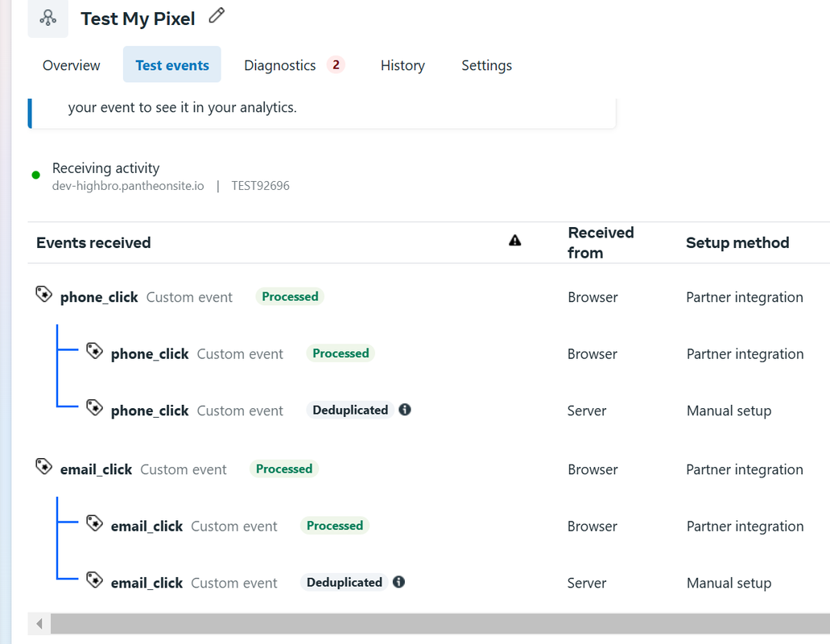830x644 pixels.
Task: Click the info icon next to phone_click Deduplicated
Action: tap(405, 410)
